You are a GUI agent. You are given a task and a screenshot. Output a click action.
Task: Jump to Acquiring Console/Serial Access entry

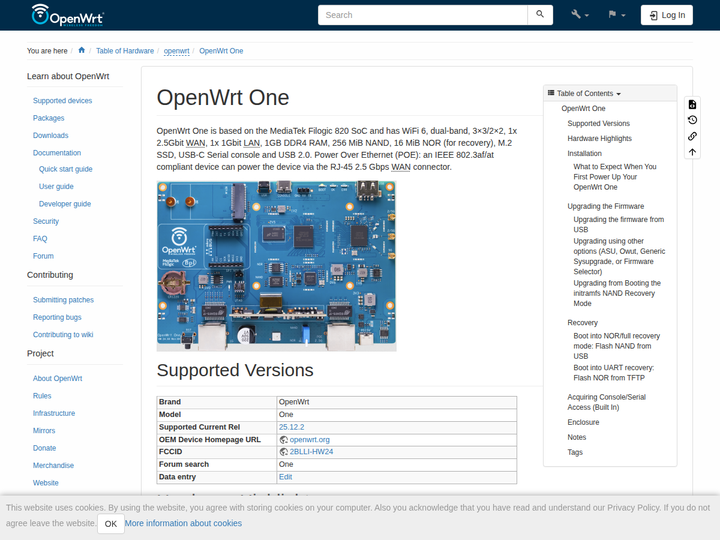click(607, 402)
